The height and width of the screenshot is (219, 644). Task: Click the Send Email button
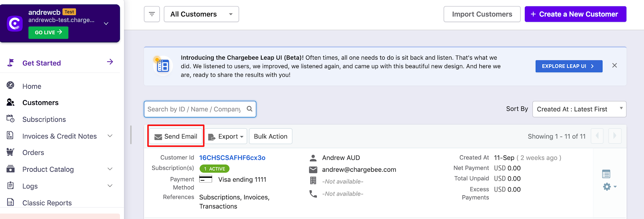point(176,136)
